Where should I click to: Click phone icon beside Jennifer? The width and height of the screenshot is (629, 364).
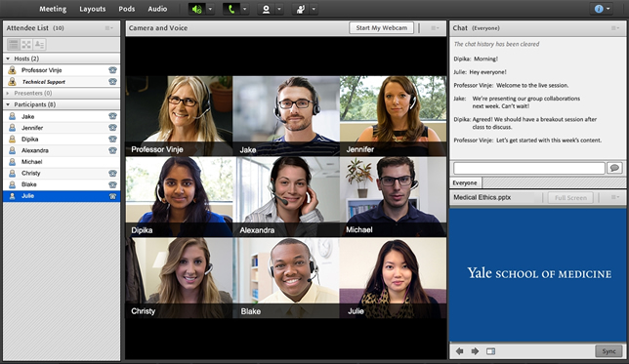point(112,128)
